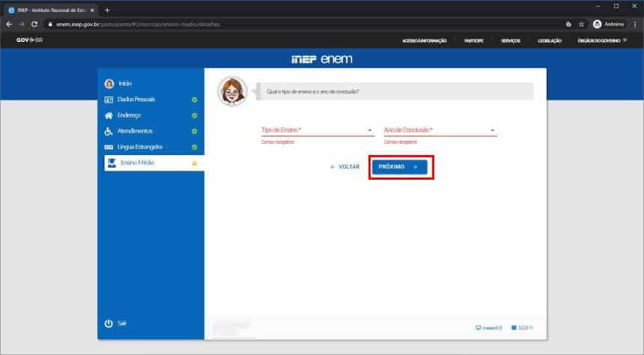Click the browser back arrow
Image resolution: width=644 pixels, height=355 pixels.
(9, 24)
